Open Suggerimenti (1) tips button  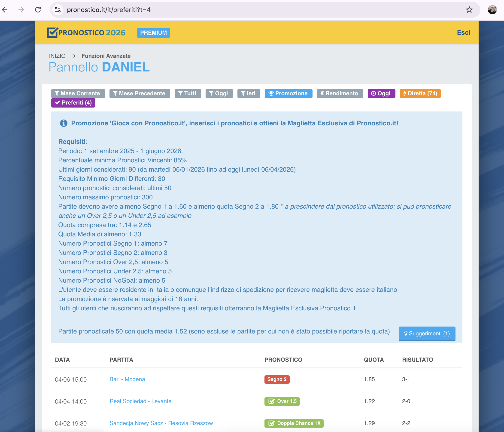[x=427, y=333]
